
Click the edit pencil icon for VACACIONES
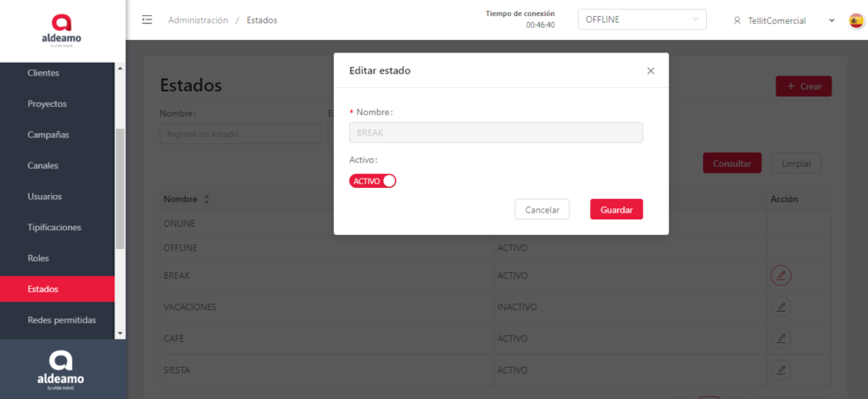pos(781,307)
